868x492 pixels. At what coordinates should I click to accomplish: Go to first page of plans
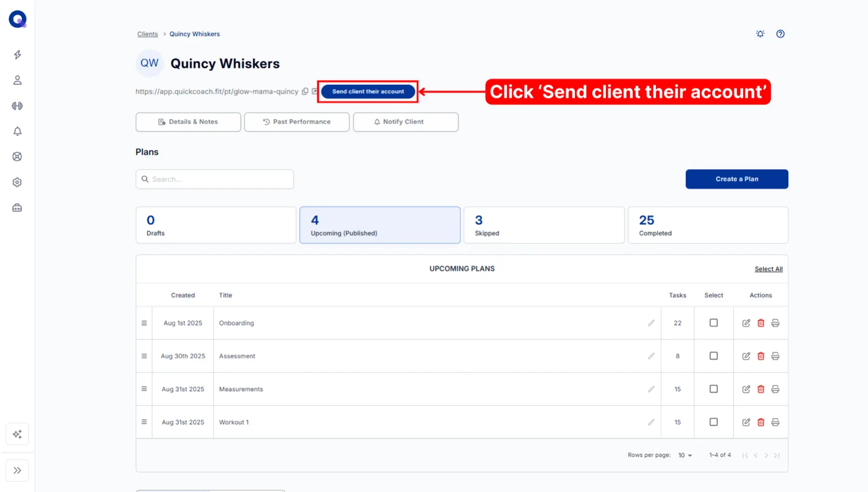click(745, 456)
